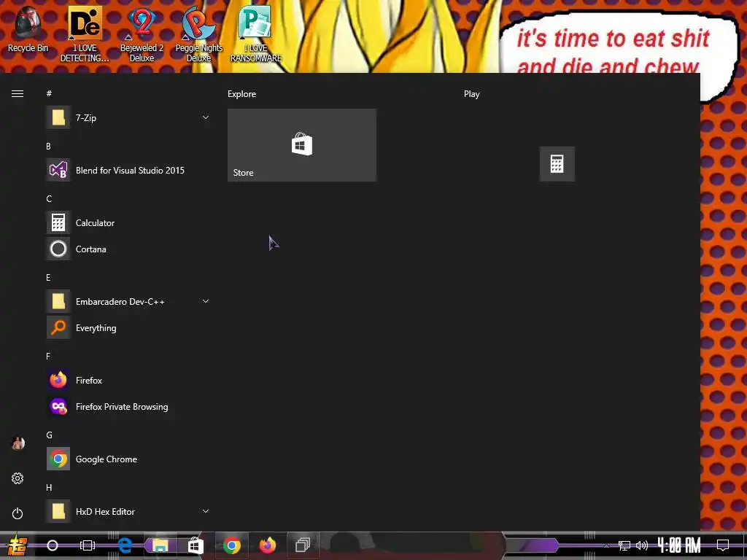The width and height of the screenshot is (747, 560).
Task: Open the user account avatar menu
Action: click(18, 443)
